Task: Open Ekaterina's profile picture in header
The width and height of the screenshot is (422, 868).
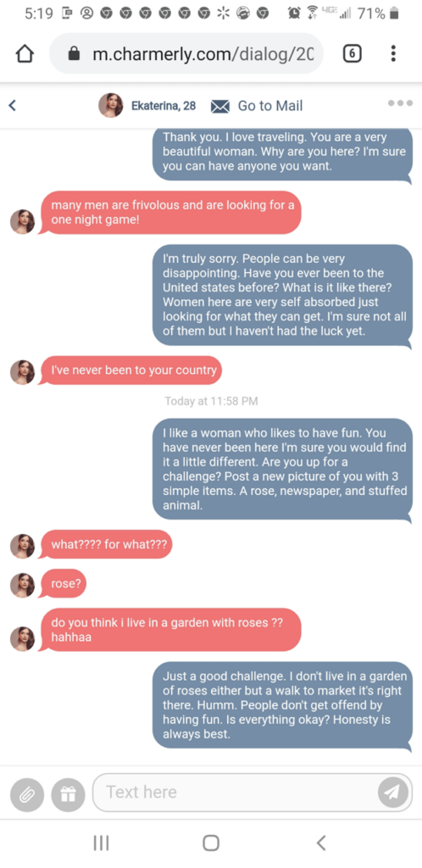Action: (111, 105)
